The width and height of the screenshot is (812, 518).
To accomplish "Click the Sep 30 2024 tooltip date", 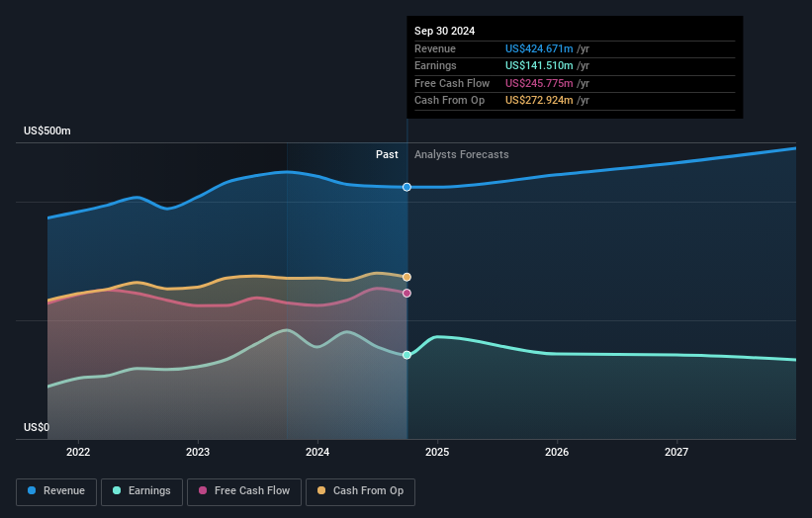I will (444, 31).
